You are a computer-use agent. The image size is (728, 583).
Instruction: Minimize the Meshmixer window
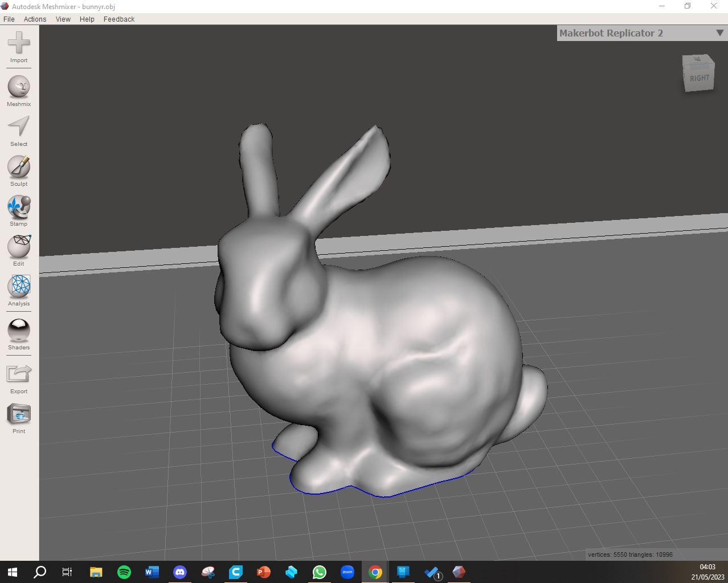pyautogui.click(x=662, y=6)
